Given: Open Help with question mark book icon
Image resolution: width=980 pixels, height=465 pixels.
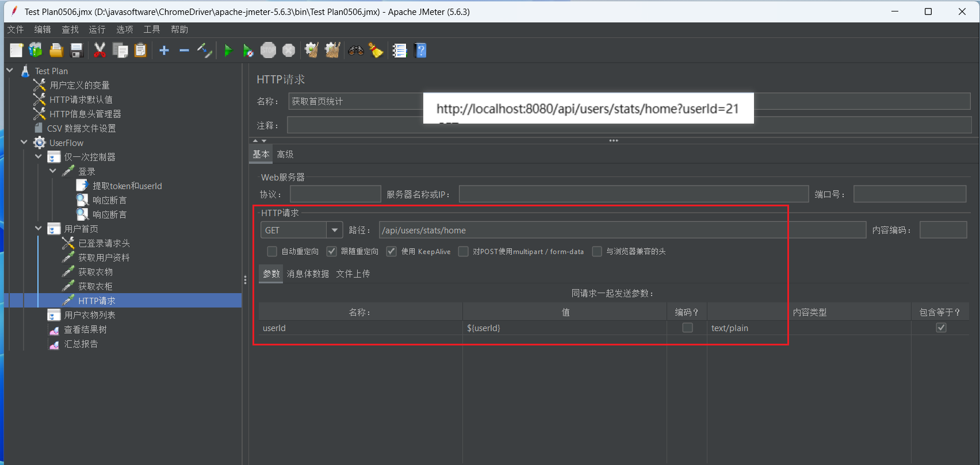Looking at the screenshot, I should pyautogui.click(x=420, y=51).
